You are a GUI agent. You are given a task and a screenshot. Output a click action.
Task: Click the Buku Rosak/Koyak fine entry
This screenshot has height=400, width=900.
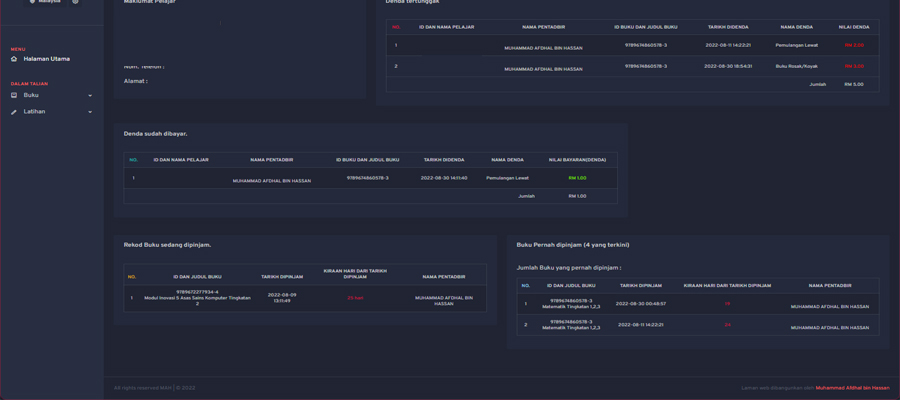pos(796,66)
